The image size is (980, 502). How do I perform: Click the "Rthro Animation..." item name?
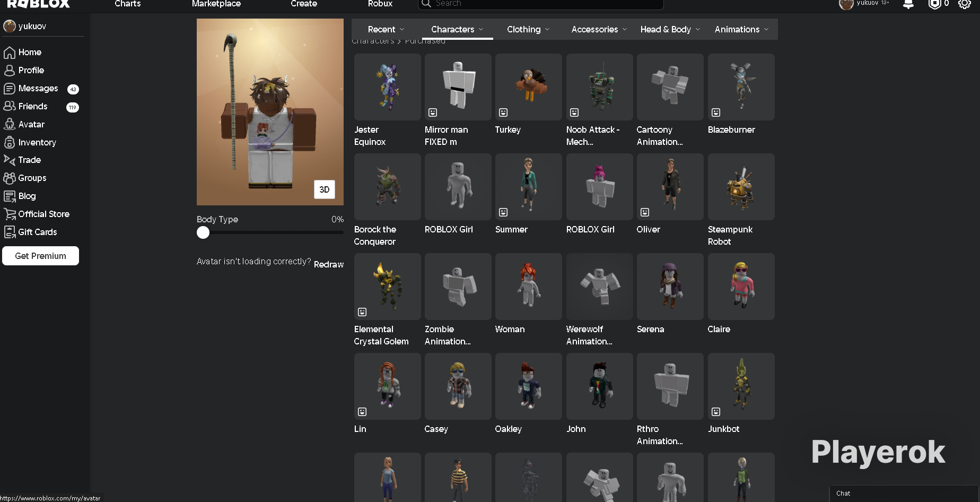click(x=660, y=435)
